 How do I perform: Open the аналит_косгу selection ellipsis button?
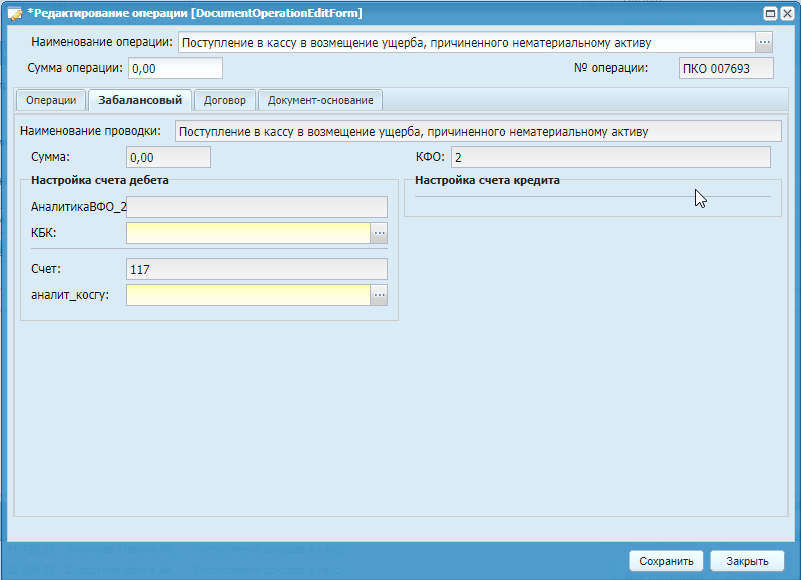click(x=379, y=295)
